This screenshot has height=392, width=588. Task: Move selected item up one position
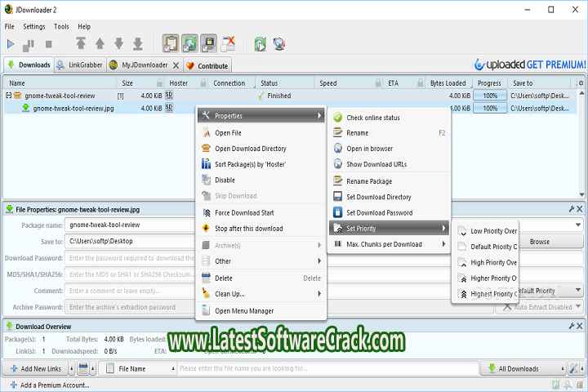[x=100, y=43]
